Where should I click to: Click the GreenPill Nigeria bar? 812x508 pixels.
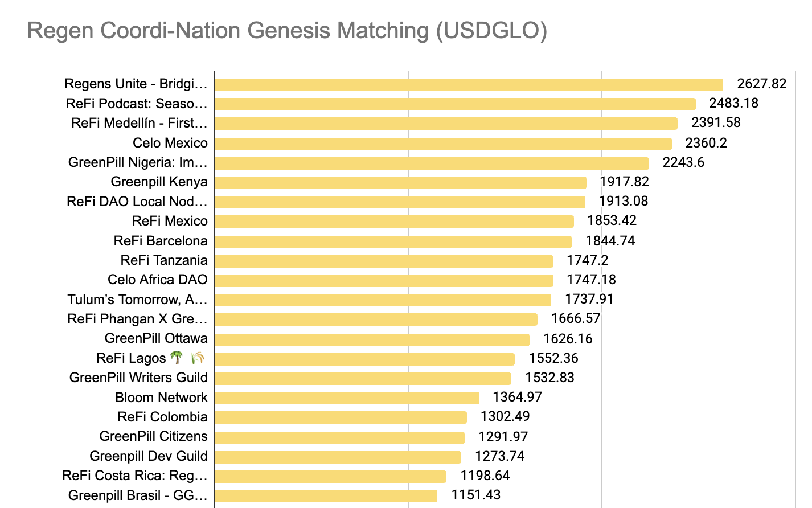coord(432,163)
